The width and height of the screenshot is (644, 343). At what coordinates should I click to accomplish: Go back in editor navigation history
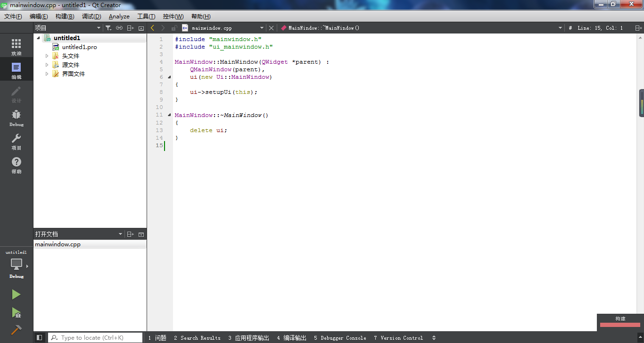pos(153,28)
